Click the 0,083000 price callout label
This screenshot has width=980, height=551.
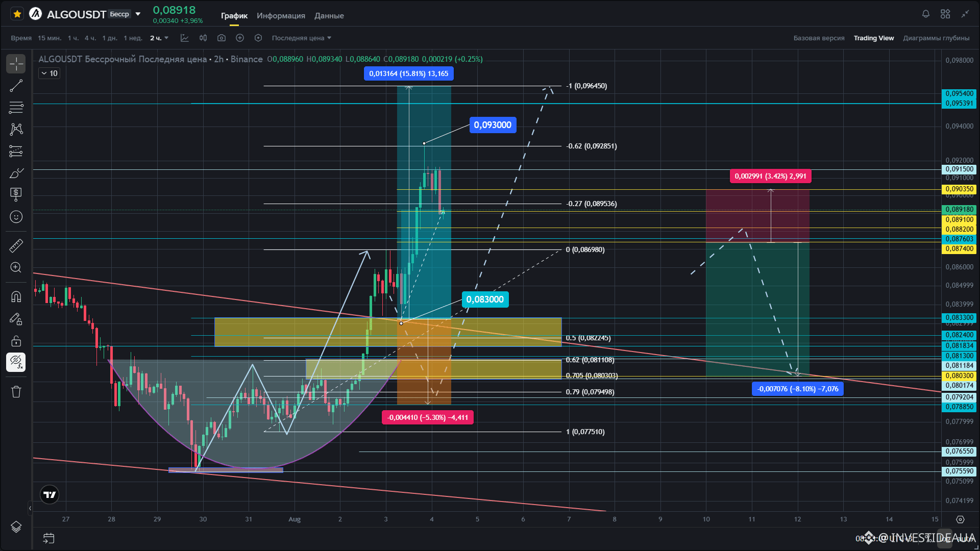[485, 299]
